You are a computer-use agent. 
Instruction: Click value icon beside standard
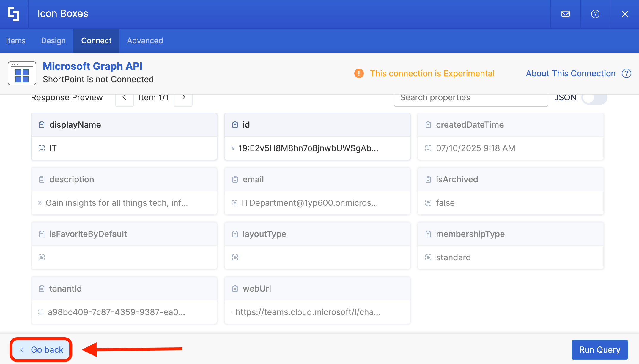coord(428,257)
